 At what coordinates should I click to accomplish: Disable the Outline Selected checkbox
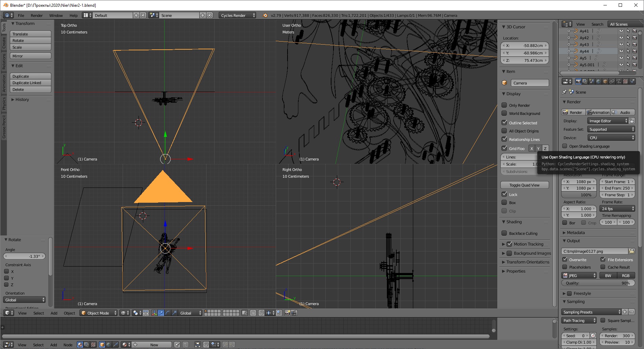pyautogui.click(x=504, y=123)
